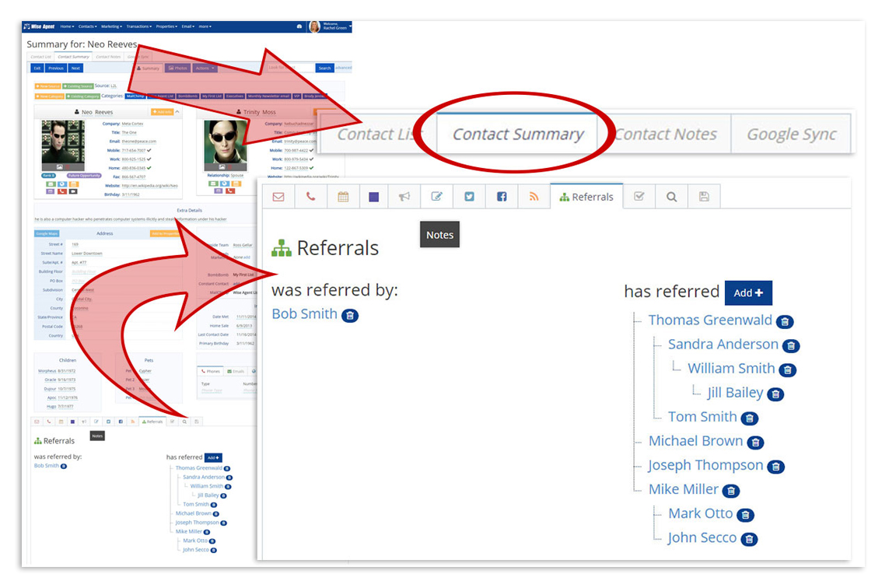882x588 pixels.
Task: Click the magnifier search tab icon
Action: (671, 197)
